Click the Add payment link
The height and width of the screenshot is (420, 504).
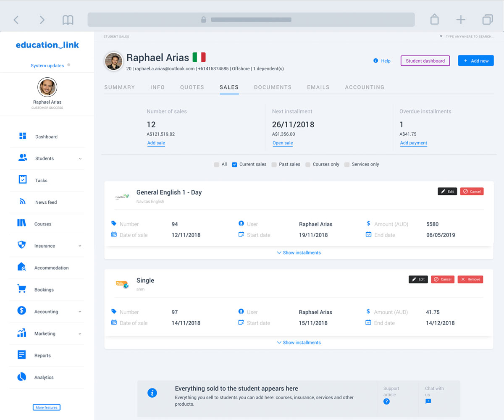pyautogui.click(x=413, y=143)
